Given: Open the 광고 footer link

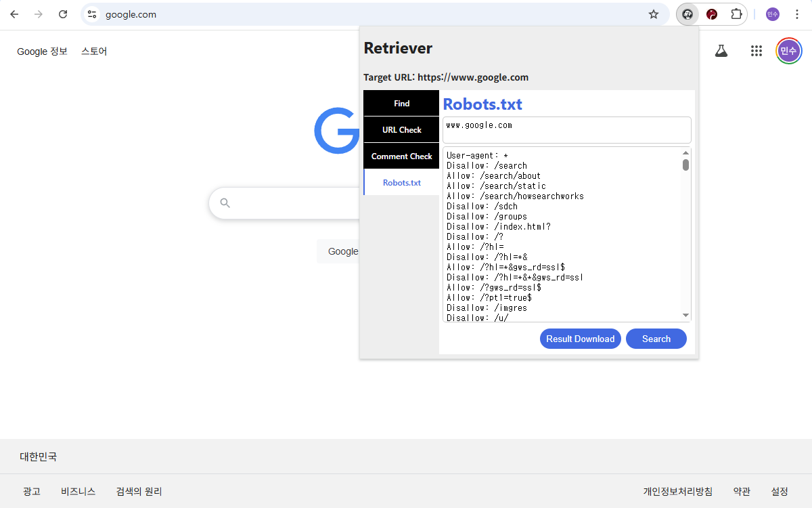Looking at the screenshot, I should click(x=31, y=491).
